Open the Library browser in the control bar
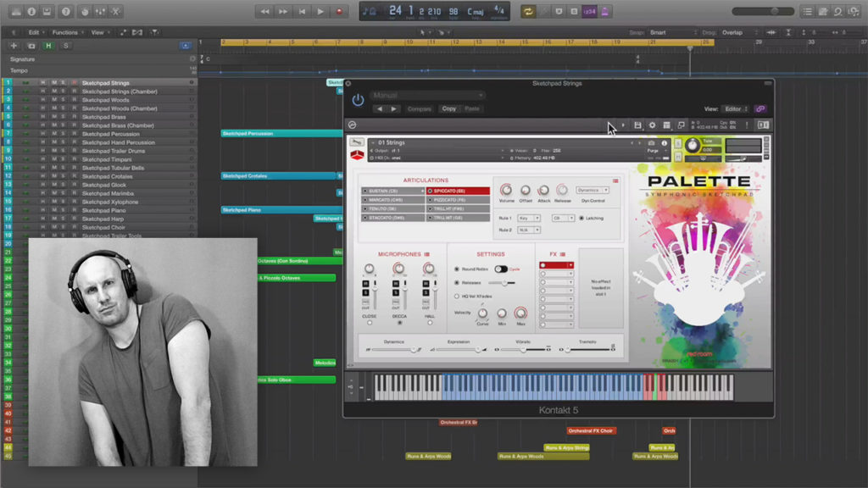Screen dimensions: 868x488 pos(16,12)
